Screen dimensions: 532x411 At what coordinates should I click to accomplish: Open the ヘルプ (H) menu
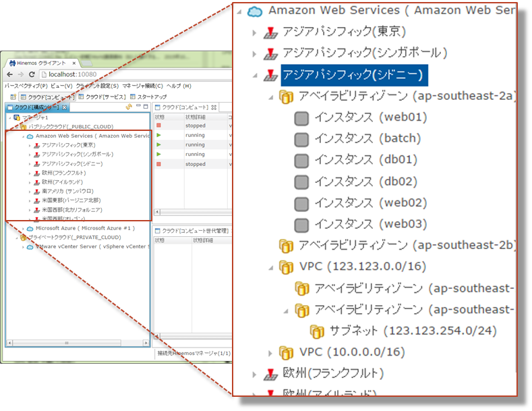(x=179, y=86)
